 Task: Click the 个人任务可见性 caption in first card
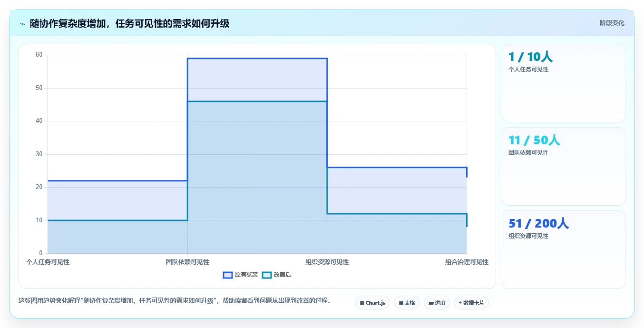(x=528, y=70)
